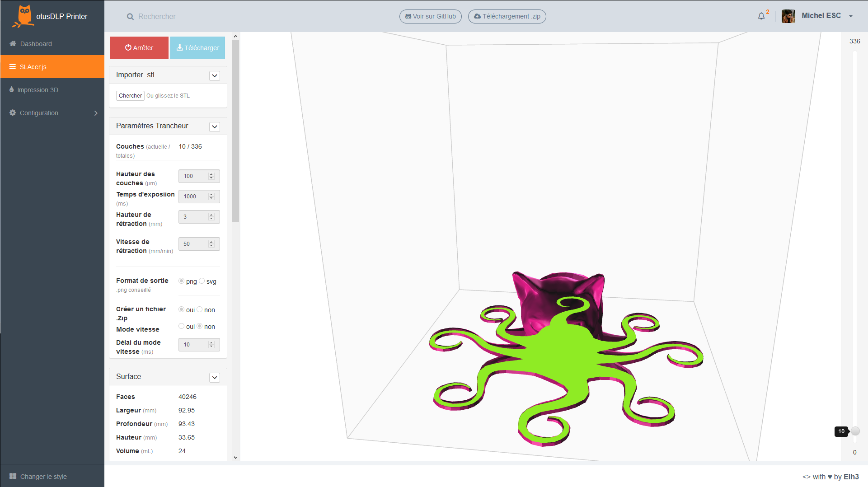Click the Dashboard home icon
The width and height of the screenshot is (868, 487).
tap(13, 44)
